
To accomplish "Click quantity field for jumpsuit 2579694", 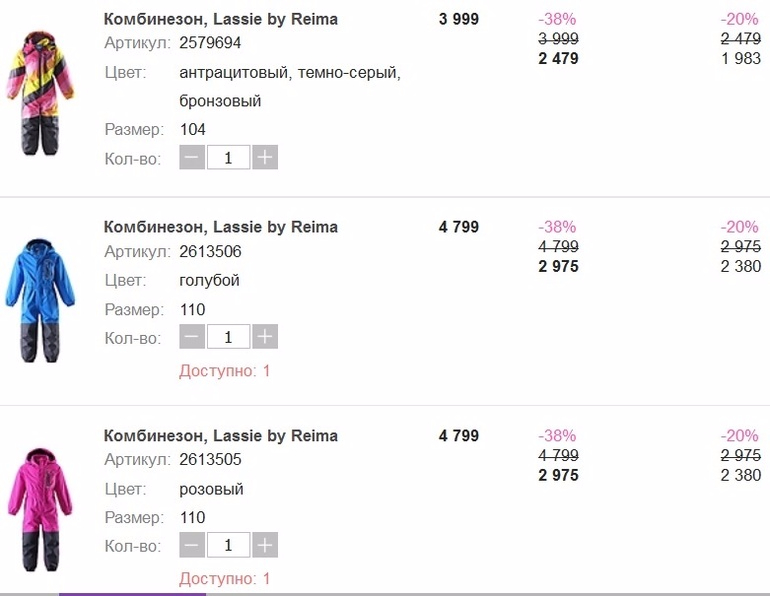I will coord(228,158).
